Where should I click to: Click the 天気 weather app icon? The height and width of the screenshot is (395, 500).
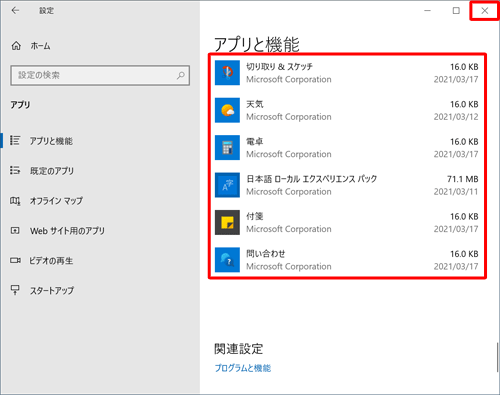(x=227, y=110)
